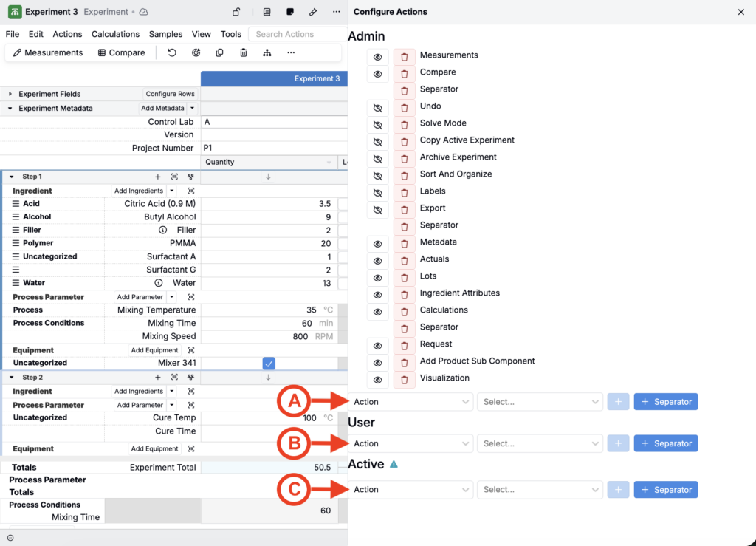Remove the Visualization action using its trash icon
The width and height of the screenshot is (756, 546).
point(404,378)
